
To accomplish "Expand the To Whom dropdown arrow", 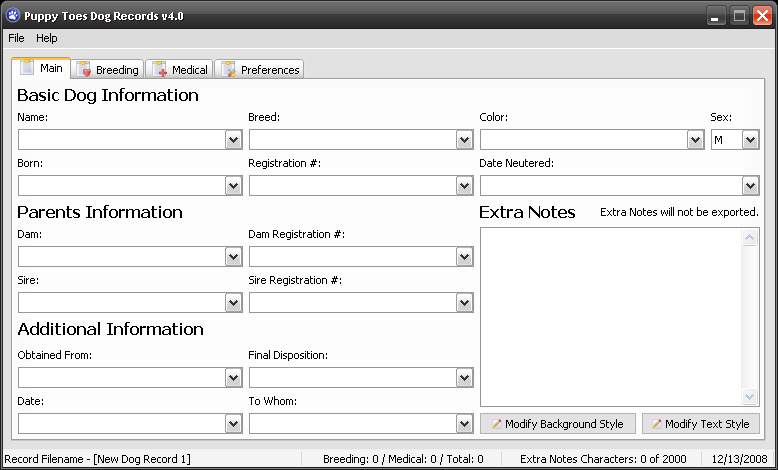I will [464, 424].
